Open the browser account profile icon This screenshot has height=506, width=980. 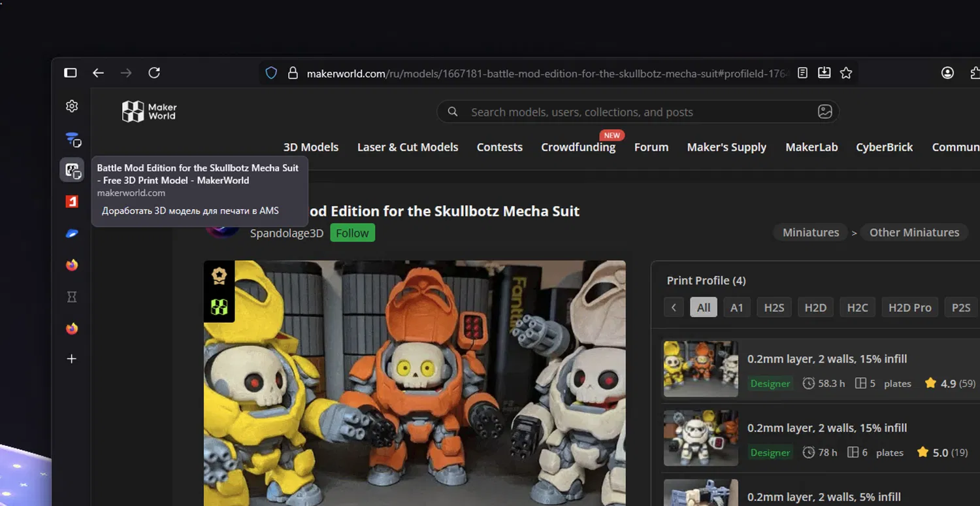(947, 73)
